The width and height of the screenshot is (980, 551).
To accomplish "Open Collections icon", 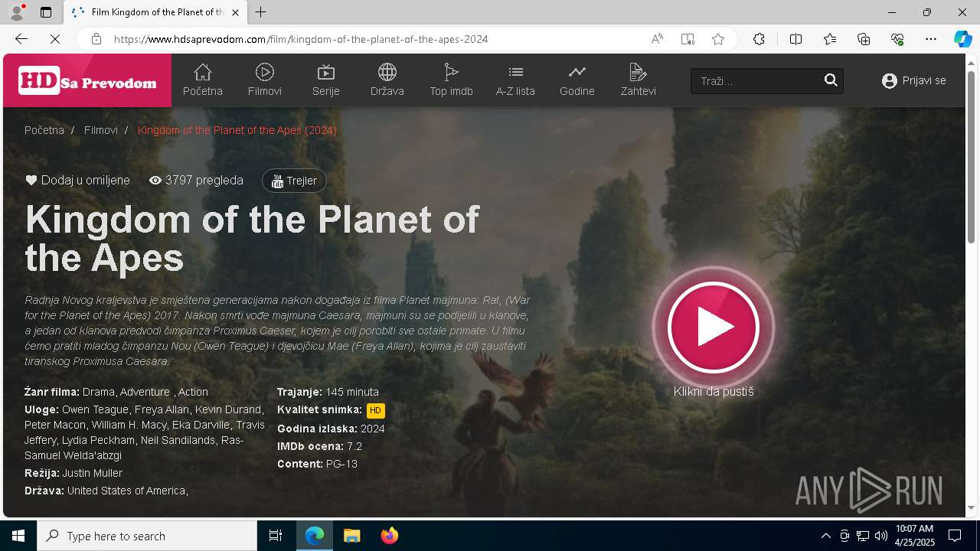I will point(864,39).
